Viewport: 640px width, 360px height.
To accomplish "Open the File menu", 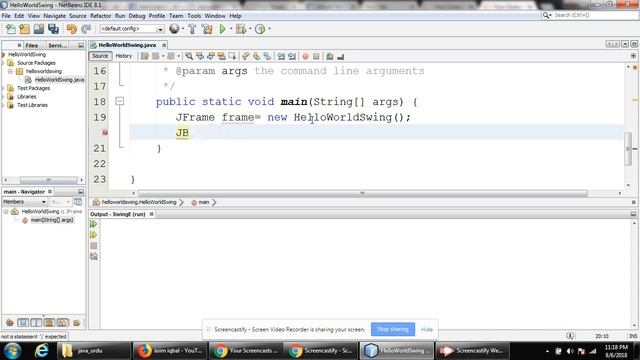I will click(6, 16).
